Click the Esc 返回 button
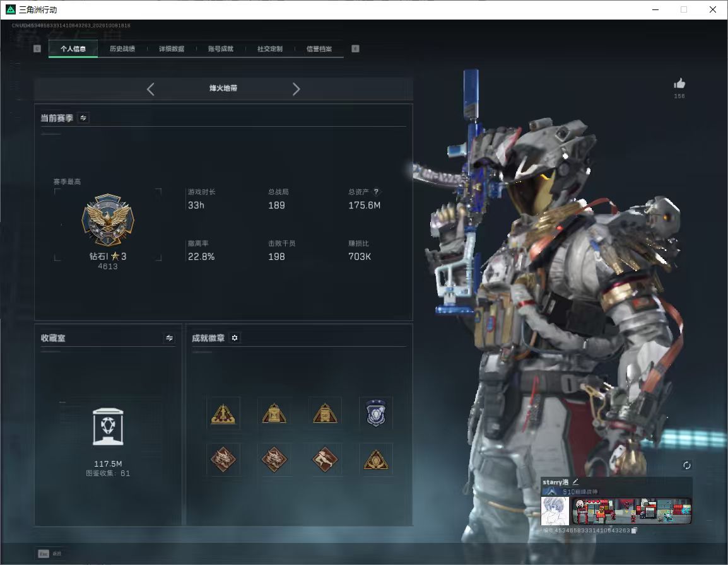 click(x=50, y=554)
